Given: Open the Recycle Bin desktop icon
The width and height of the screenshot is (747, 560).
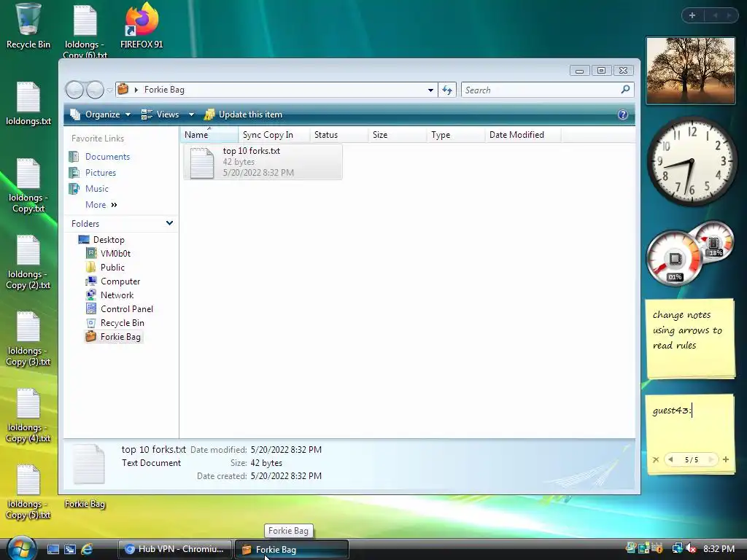Looking at the screenshot, I should 28,26.
